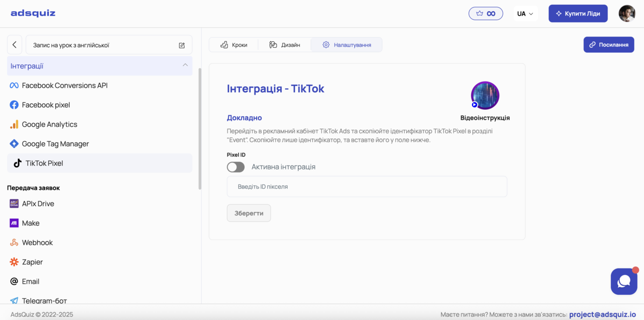Open the live chat widget
Viewport: 644px width, 320px height.
point(624,281)
